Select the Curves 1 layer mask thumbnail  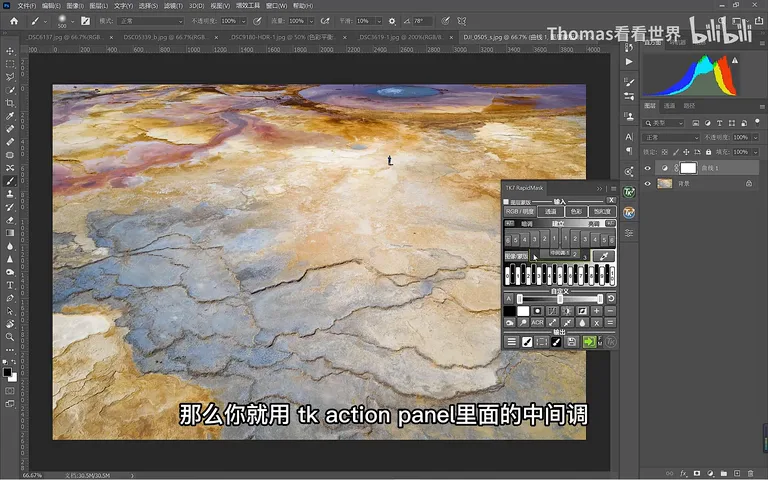688,168
